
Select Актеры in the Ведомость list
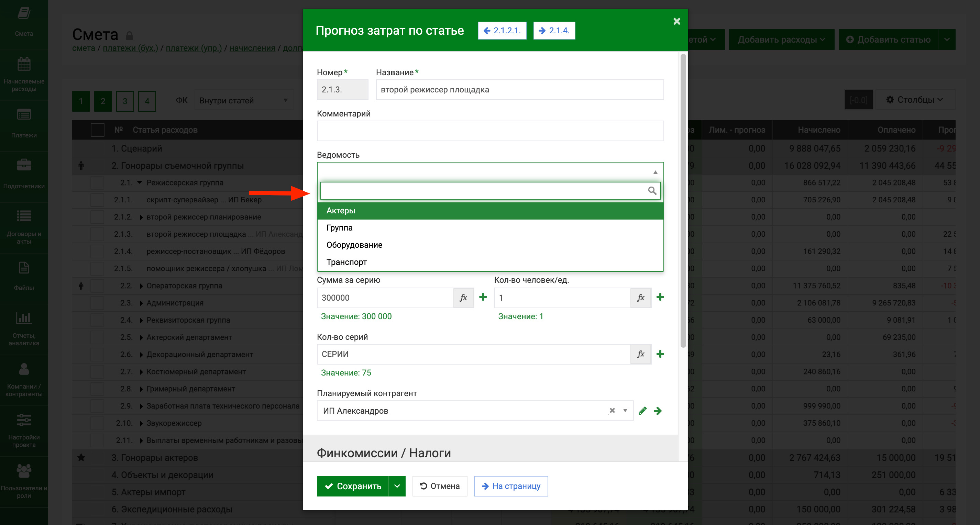(x=490, y=211)
